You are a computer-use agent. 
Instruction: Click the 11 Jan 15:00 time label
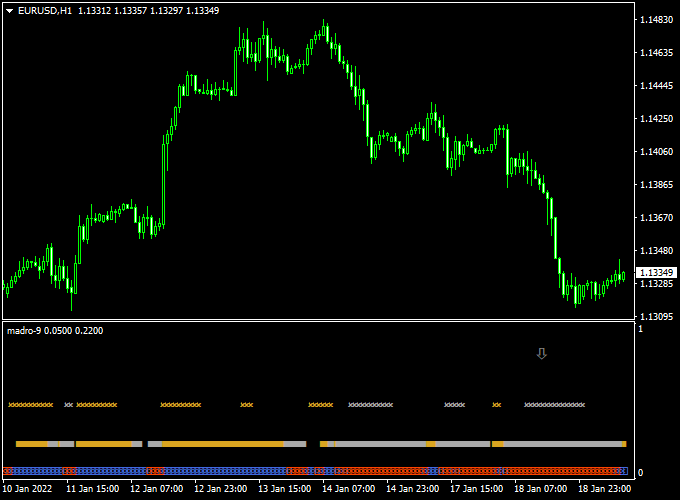pos(92,489)
